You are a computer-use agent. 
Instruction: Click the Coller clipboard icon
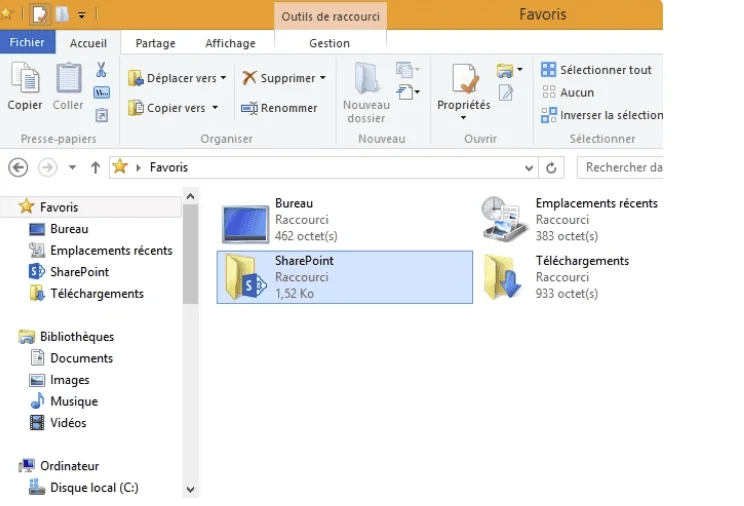click(68, 78)
